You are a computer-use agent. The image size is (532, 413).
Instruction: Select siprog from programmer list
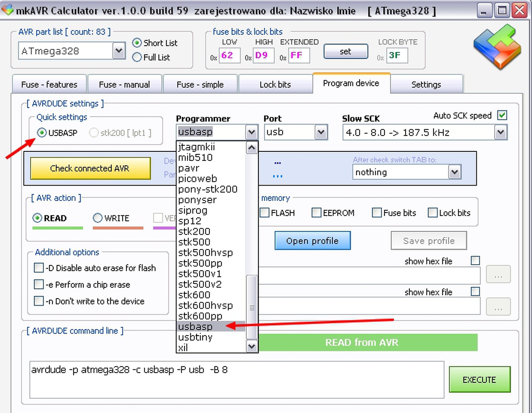pyautogui.click(x=211, y=210)
